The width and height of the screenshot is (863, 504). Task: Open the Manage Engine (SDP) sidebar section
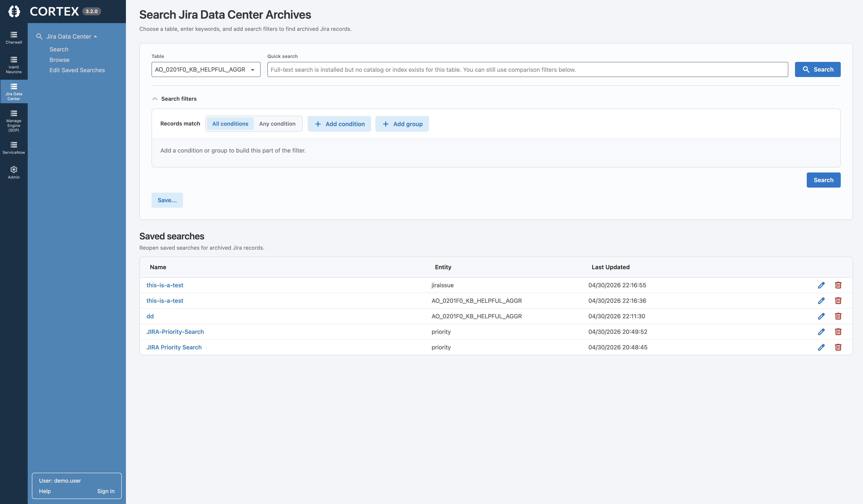click(14, 121)
